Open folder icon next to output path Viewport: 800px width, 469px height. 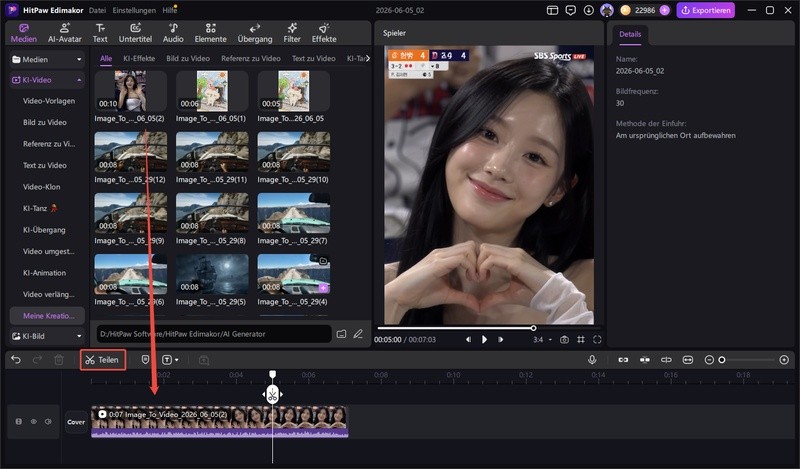tap(341, 334)
